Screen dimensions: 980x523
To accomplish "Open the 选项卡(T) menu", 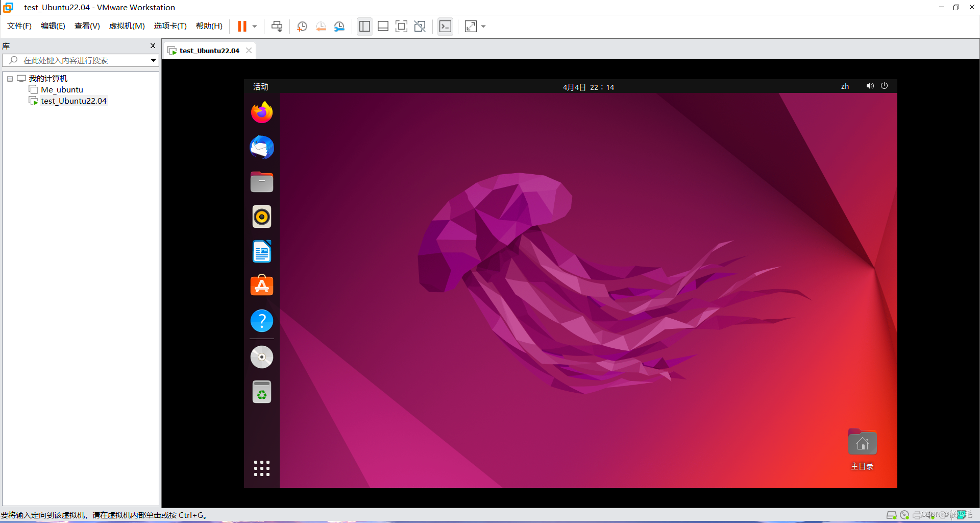I will coord(170,26).
